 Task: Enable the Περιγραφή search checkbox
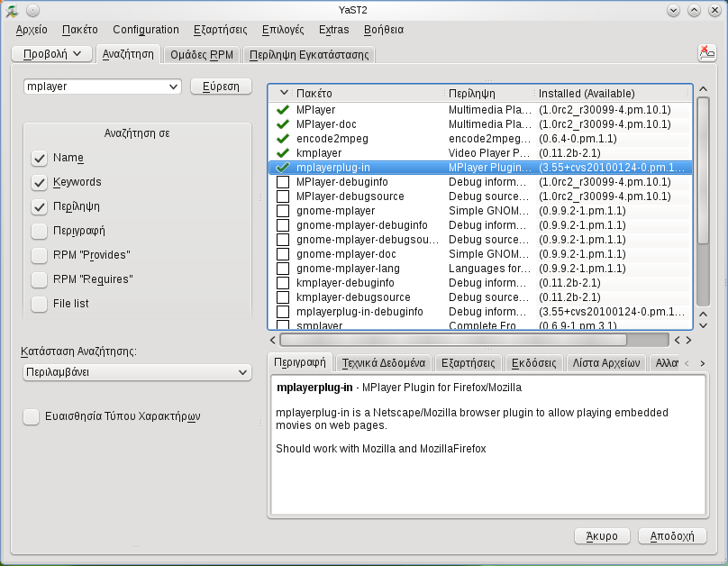[40, 231]
